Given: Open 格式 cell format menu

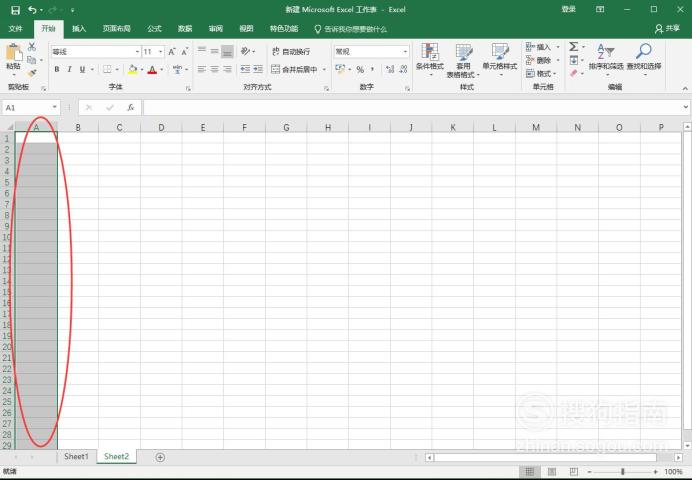Looking at the screenshot, I should pyautogui.click(x=542, y=73).
